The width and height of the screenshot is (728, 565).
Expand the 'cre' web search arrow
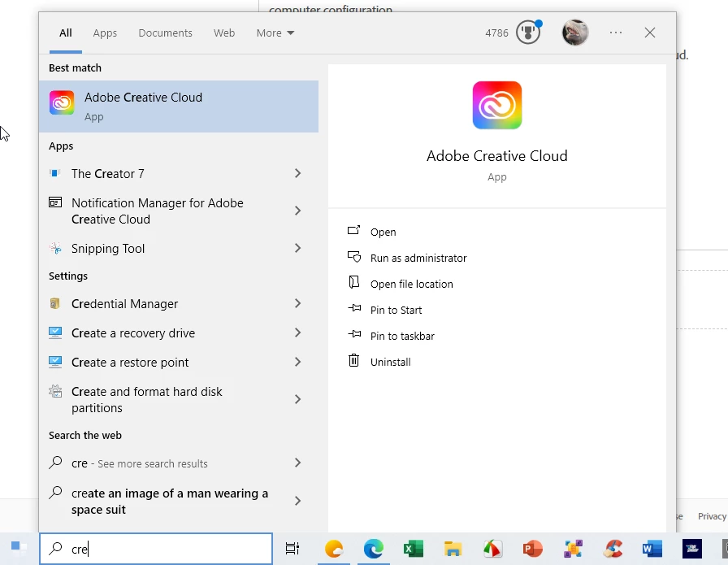click(297, 463)
